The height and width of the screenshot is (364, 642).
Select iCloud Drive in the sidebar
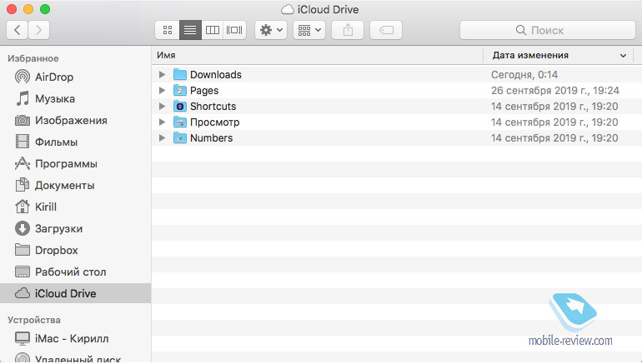coord(76,293)
